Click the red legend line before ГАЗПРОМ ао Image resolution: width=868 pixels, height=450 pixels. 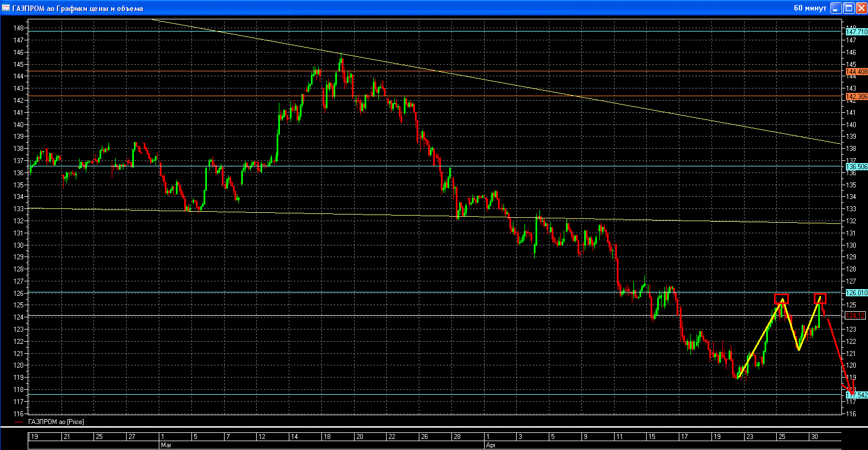click(x=18, y=422)
